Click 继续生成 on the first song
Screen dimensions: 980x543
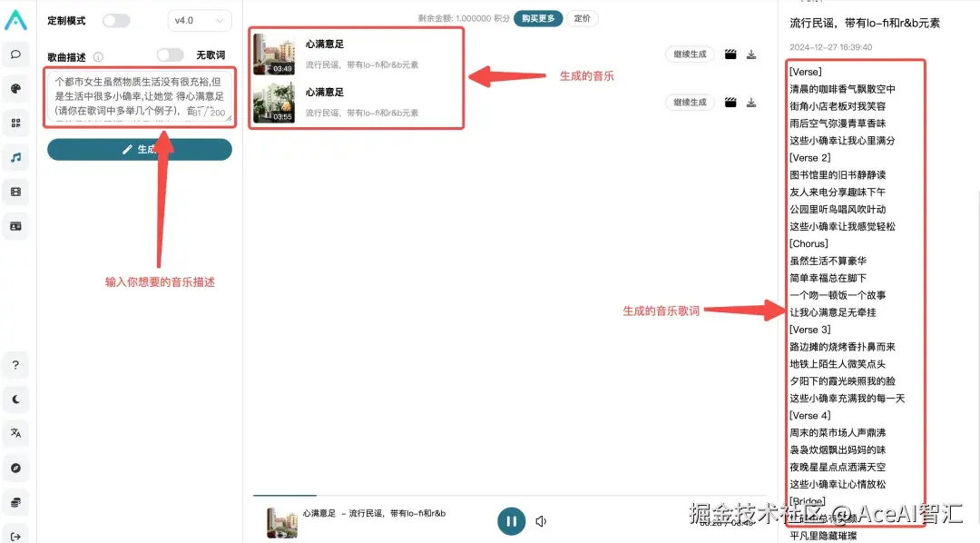(x=692, y=54)
